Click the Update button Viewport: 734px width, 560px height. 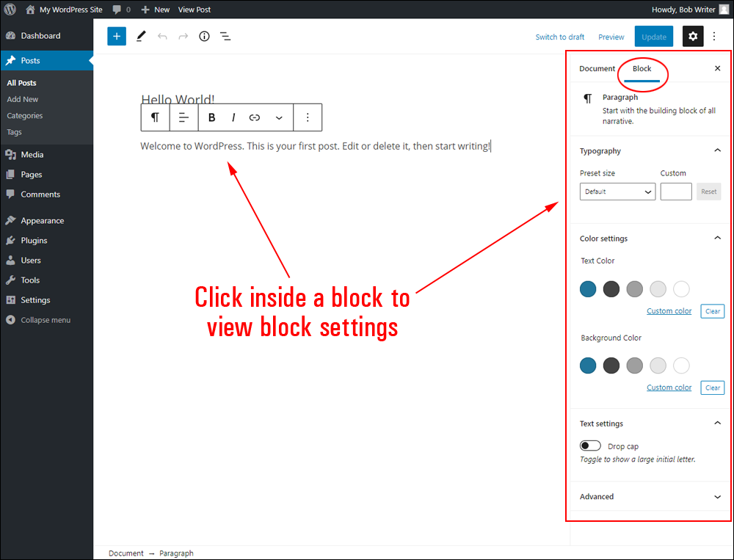(654, 37)
